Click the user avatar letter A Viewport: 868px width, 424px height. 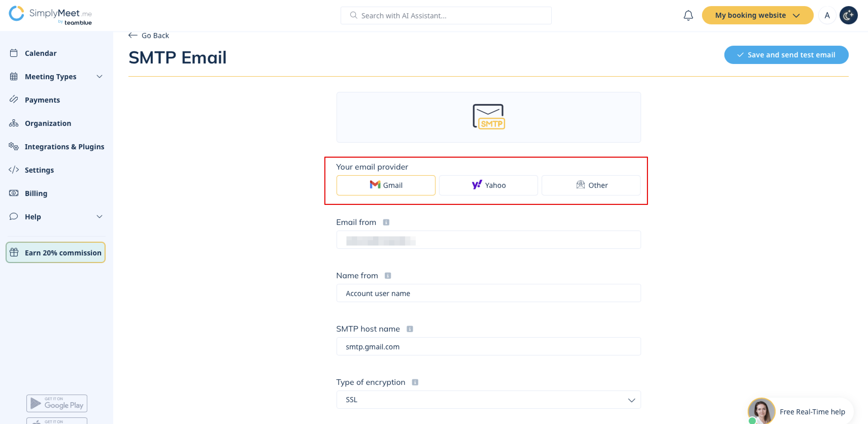click(827, 15)
